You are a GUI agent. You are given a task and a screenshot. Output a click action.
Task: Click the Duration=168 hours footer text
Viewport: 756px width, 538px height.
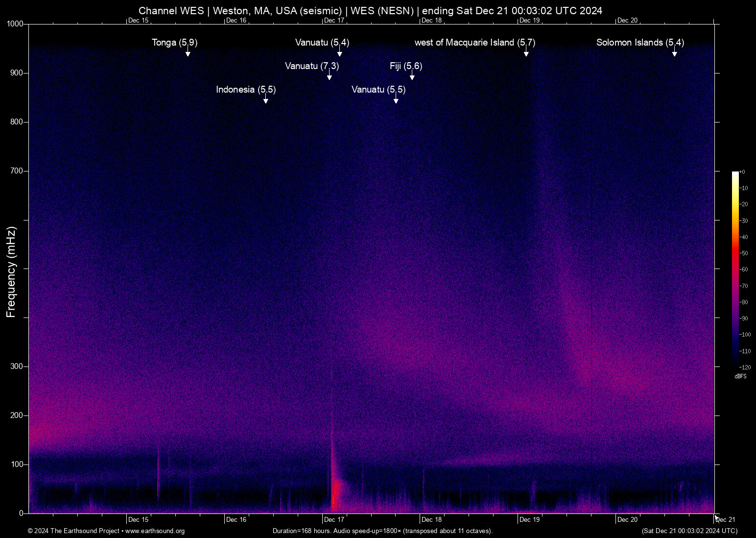(382, 531)
